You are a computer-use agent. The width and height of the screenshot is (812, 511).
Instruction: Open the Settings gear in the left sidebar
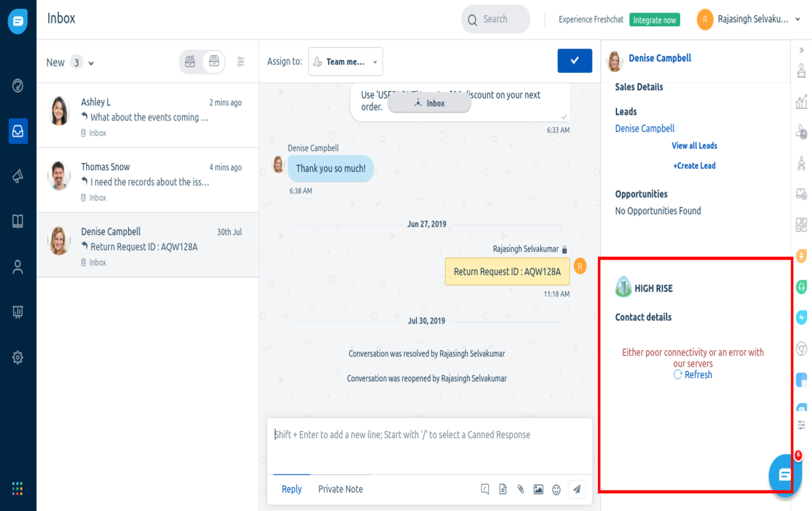[18, 358]
